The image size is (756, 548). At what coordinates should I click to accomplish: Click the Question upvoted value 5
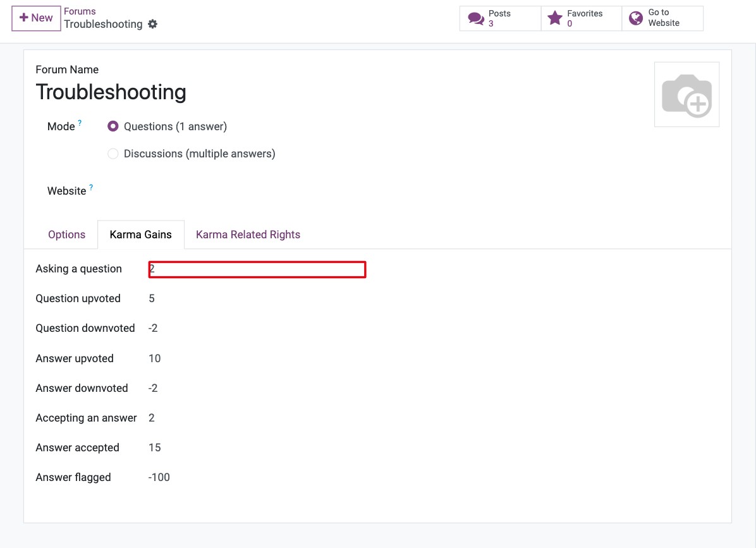tap(152, 299)
